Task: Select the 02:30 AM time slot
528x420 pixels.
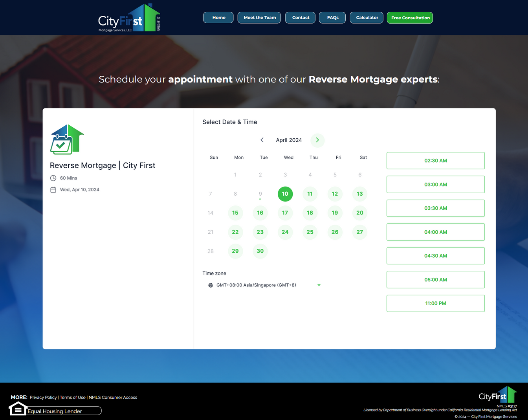Action: pos(436,161)
